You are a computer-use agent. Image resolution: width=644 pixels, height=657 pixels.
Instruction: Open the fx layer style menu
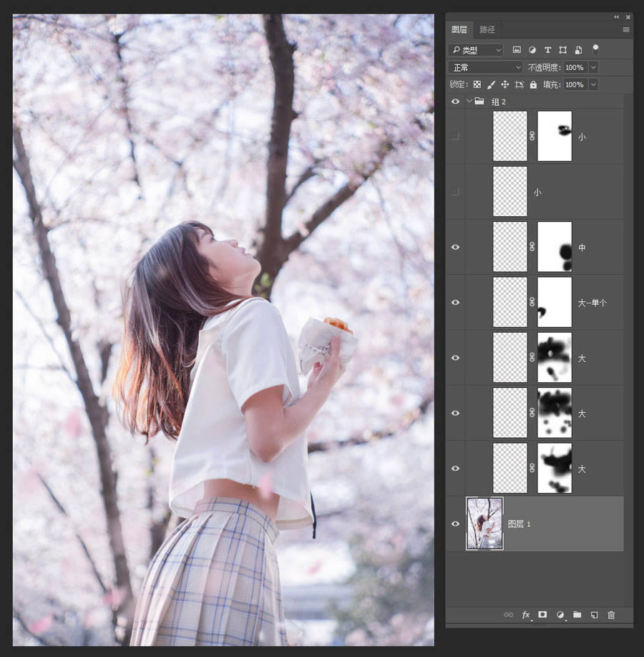[526, 615]
